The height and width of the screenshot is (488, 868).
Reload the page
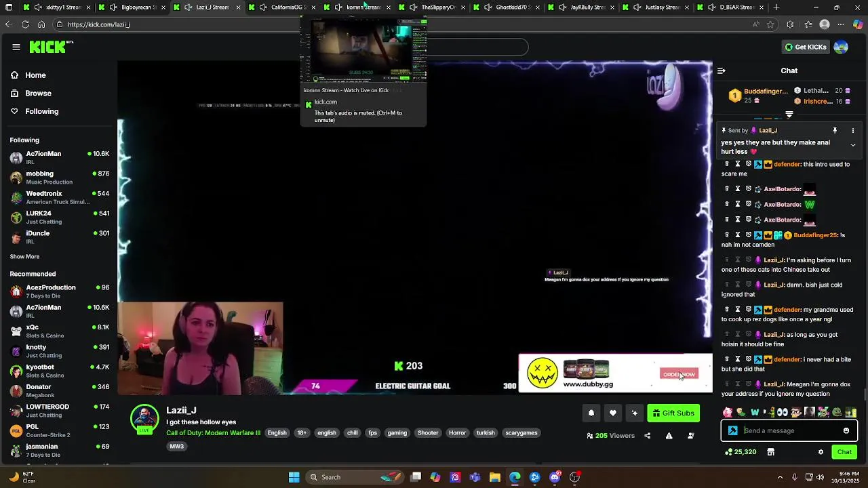[x=25, y=24]
